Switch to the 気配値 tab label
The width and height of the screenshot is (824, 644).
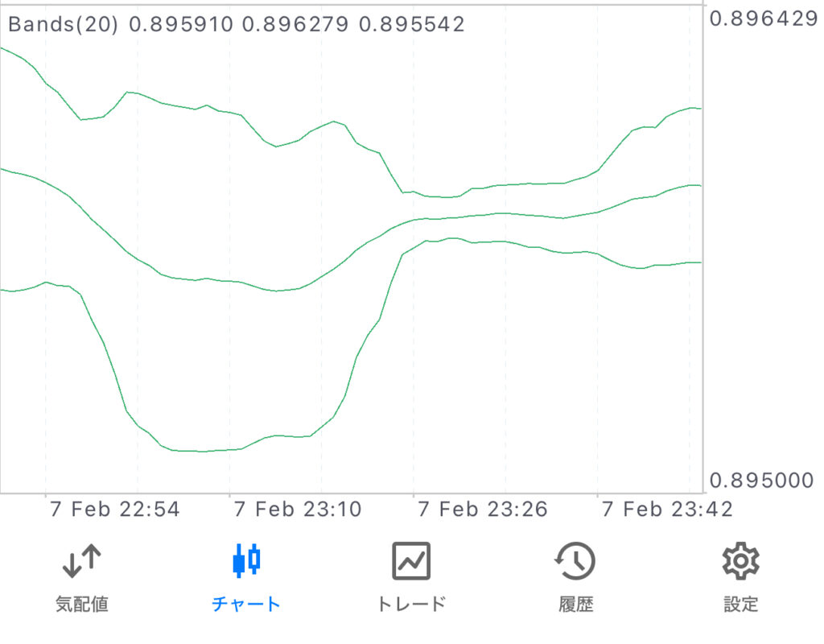pos(82,604)
